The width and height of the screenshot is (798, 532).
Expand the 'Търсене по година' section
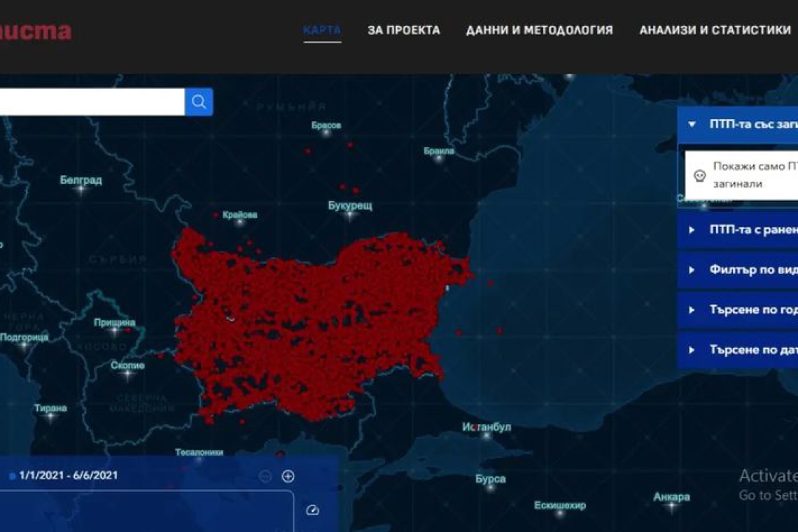click(742, 309)
